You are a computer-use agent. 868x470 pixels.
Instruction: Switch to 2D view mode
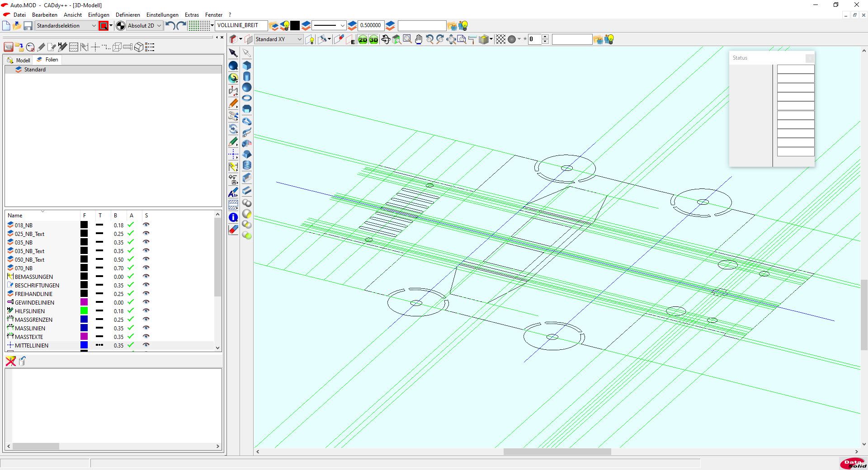pyautogui.click(x=363, y=40)
